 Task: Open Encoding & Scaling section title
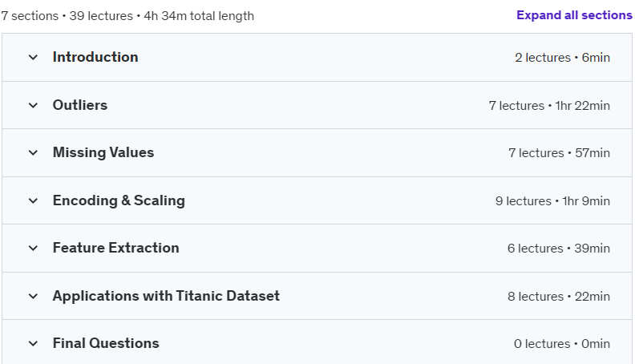pyautogui.click(x=119, y=200)
